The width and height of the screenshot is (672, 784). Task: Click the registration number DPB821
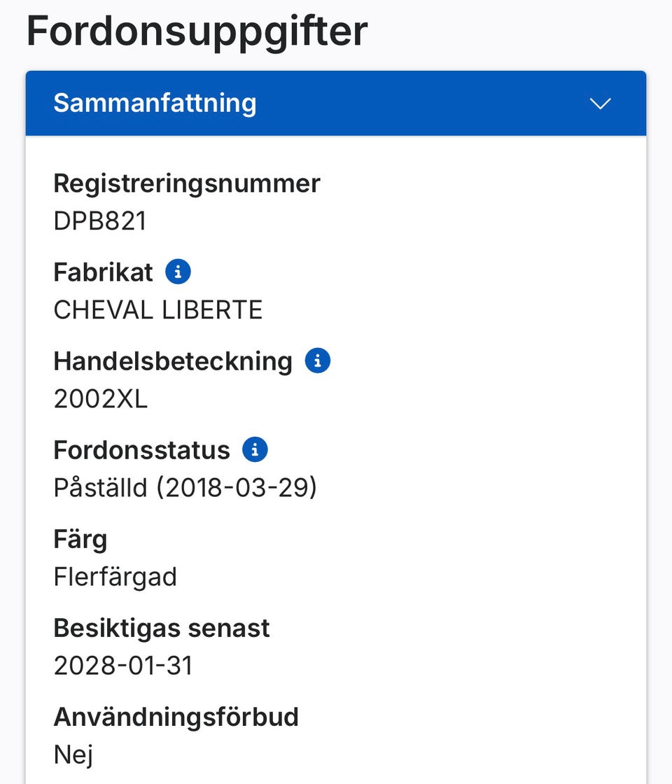point(100,221)
